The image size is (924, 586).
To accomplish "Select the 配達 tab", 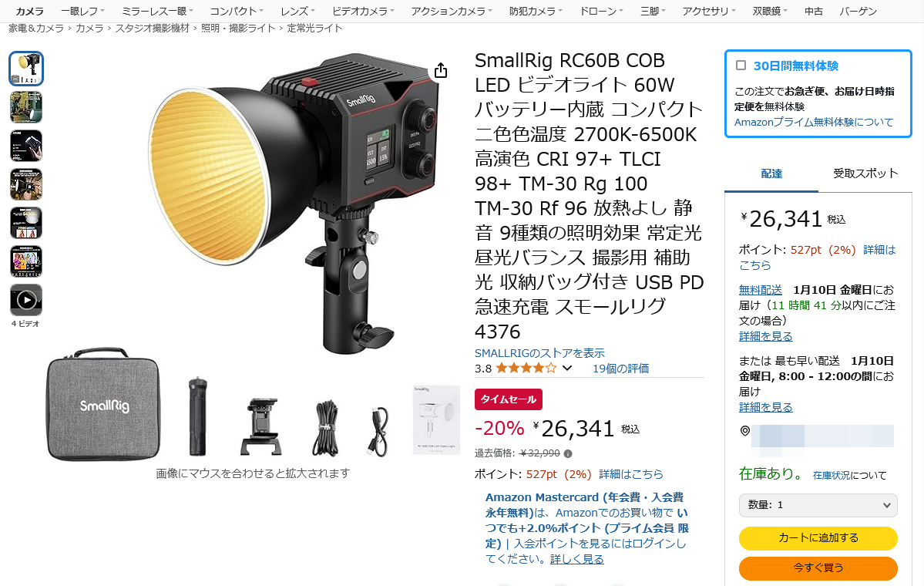I will [771, 174].
